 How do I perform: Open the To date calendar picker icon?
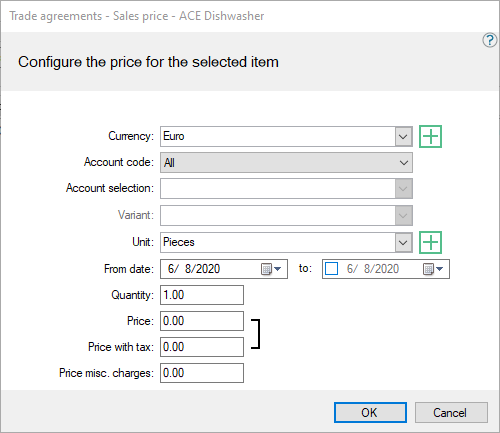433,269
